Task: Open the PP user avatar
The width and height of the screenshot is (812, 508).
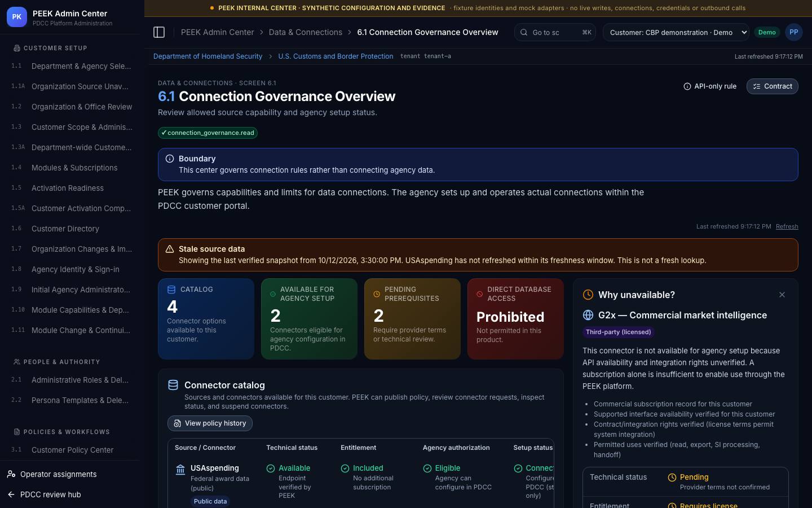Action: click(x=793, y=32)
